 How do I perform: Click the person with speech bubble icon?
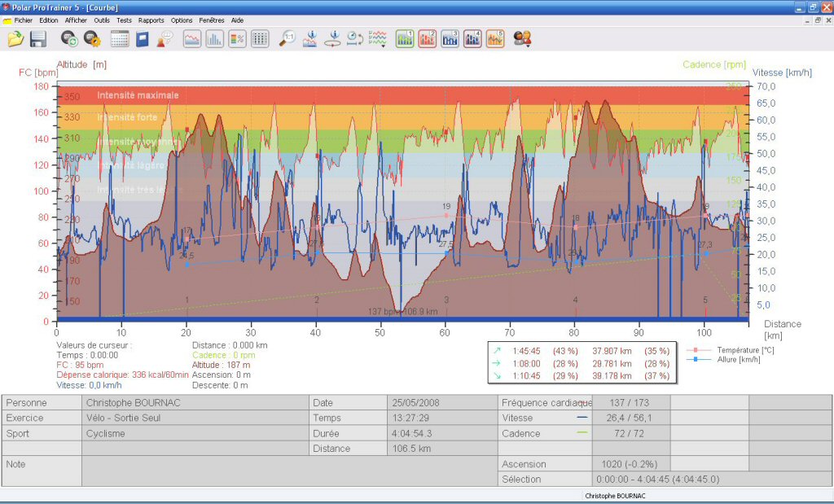point(165,39)
